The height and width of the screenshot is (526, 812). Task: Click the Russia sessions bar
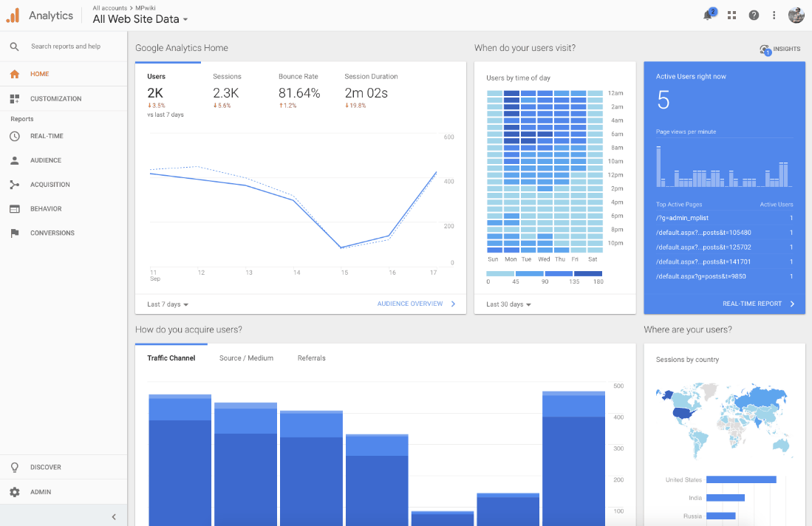tap(721, 516)
